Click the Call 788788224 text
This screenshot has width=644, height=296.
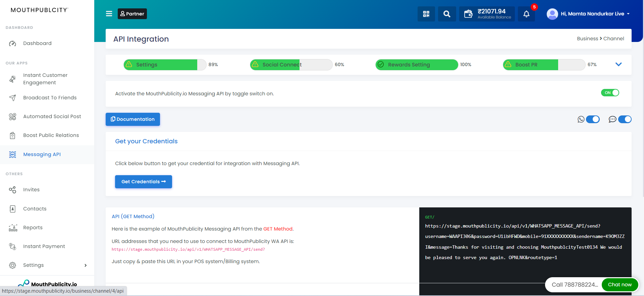tap(575, 285)
